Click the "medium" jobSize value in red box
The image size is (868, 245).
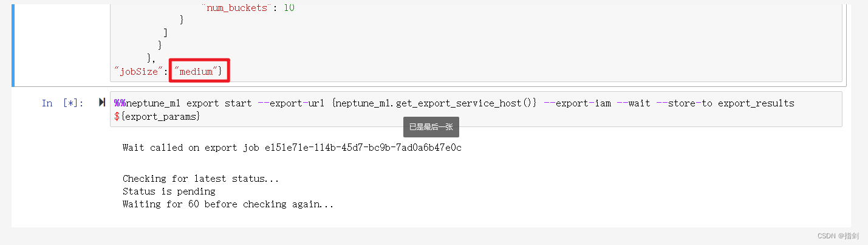(200, 72)
